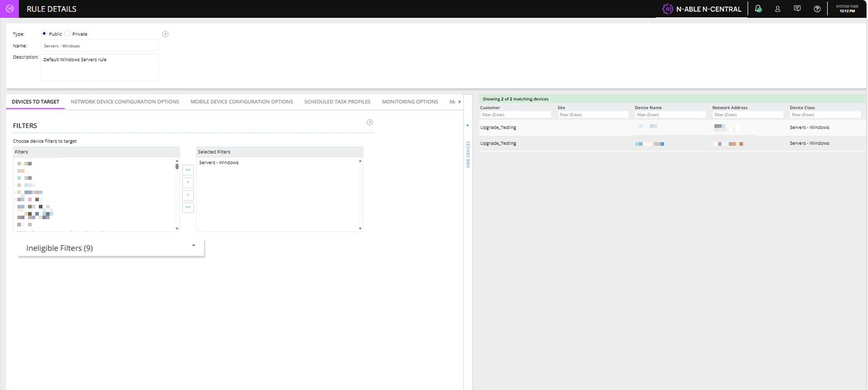Select the Public type radio button
Screen dimensions: 868x390
coord(44,34)
